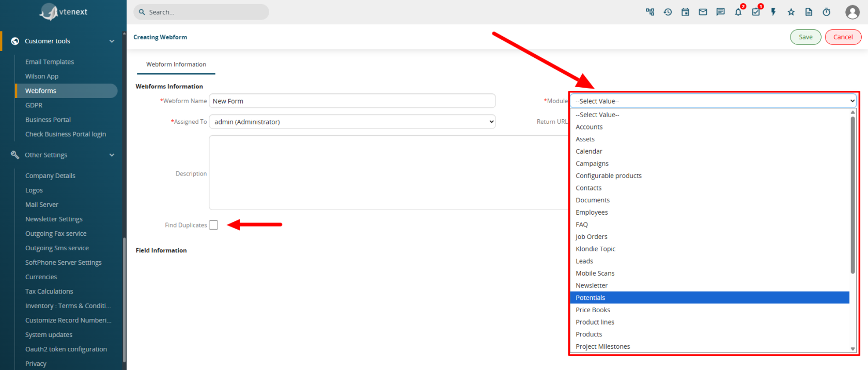Open Mail Server settings

tap(42, 205)
